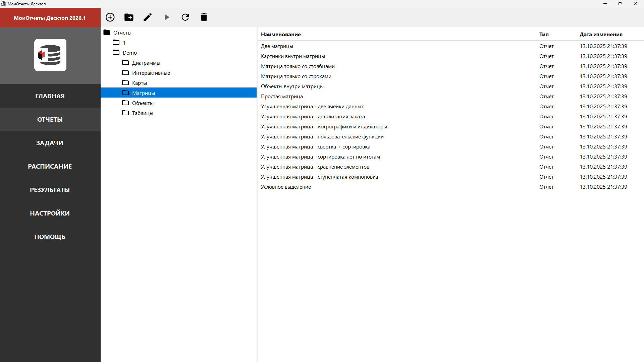
Task: Sort by Наименование column header
Action: [x=281, y=34]
